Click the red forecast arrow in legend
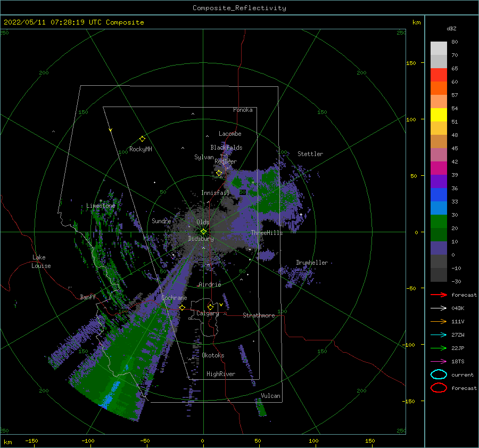 pyautogui.click(x=439, y=295)
